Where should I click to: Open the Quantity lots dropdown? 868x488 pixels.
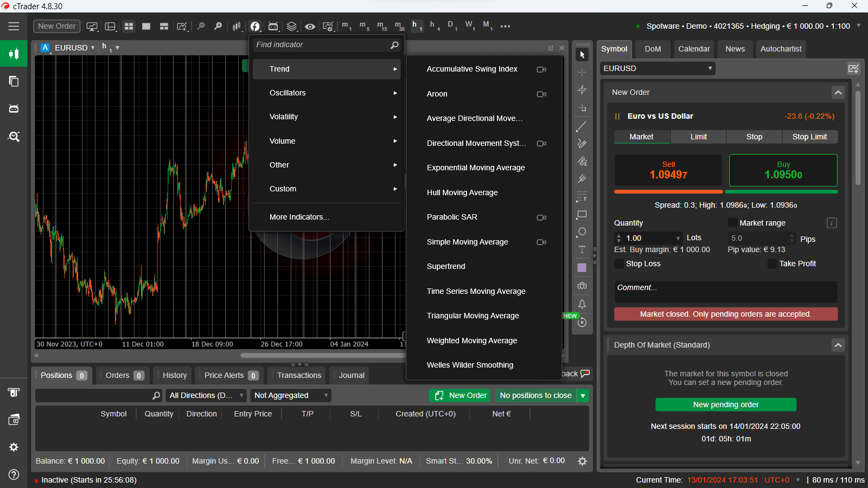coord(678,238)
